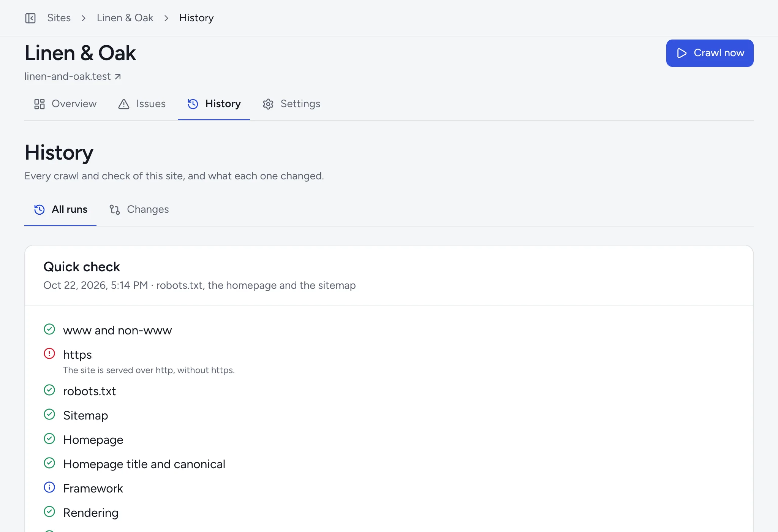
Task: Click green check icon for www and non-www
Action: tap(49, 329)
